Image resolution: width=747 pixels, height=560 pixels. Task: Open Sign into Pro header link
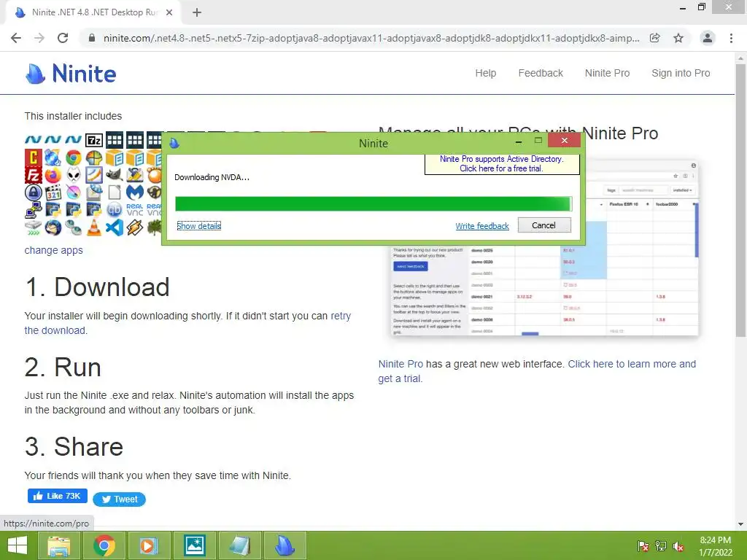pos(681,73)
